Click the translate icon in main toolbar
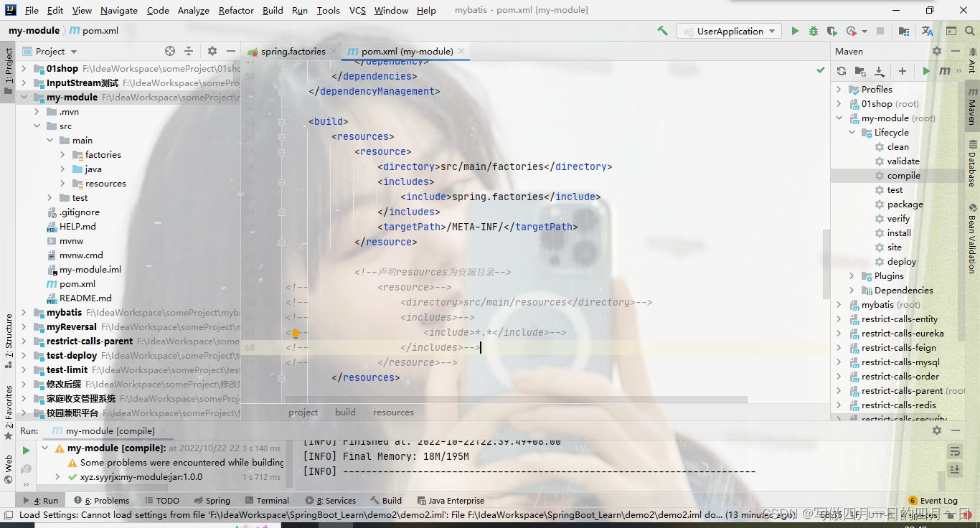The image size is (980, 528). coord(928,31)
